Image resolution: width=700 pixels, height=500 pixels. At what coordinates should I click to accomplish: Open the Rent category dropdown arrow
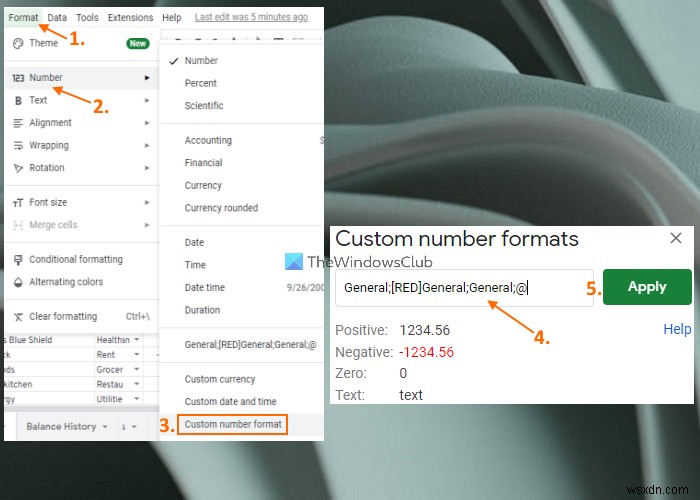(137, 355)
